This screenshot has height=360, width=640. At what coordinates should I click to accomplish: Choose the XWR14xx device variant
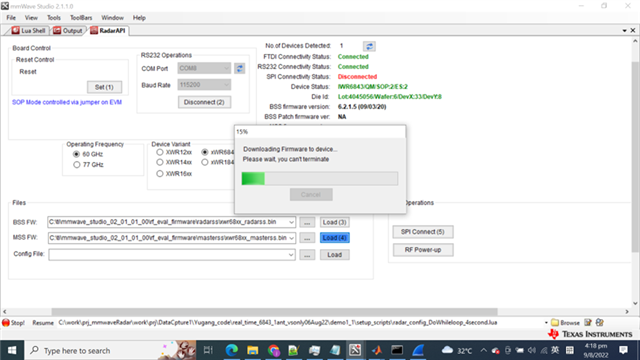[160, 162]
